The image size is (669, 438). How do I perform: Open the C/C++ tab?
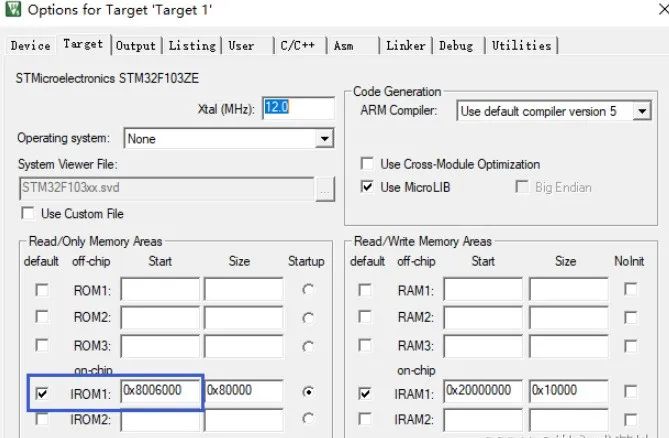[x=297, y=45]
